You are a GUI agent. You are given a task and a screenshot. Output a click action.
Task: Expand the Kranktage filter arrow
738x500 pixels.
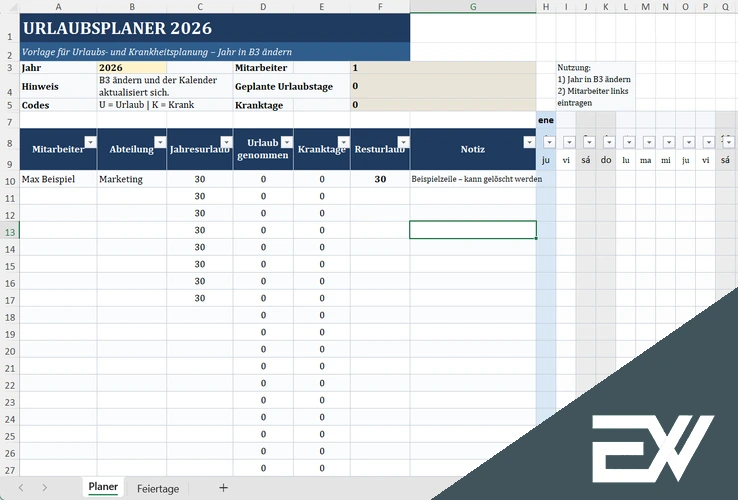[342, 142]
